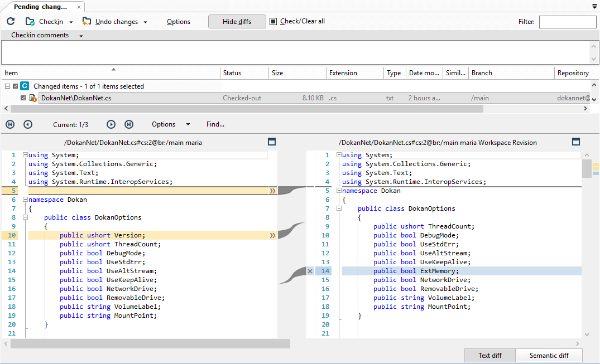Screen dimensions: 600x364
Task: Click line 'public bool ExtMemory;'
Action: [x=416, y=271]
